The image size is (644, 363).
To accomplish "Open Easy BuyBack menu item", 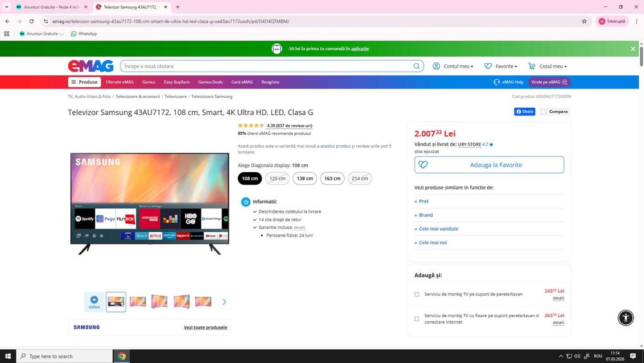I will [176, 83].
